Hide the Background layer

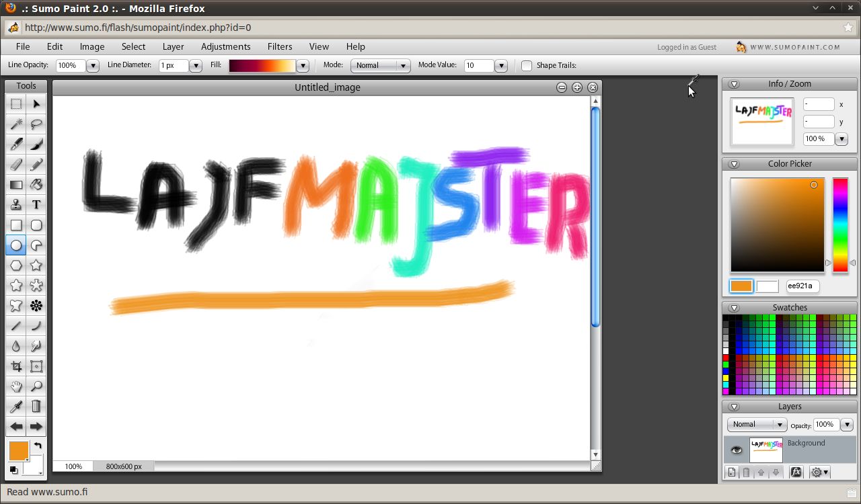point(736,450)
